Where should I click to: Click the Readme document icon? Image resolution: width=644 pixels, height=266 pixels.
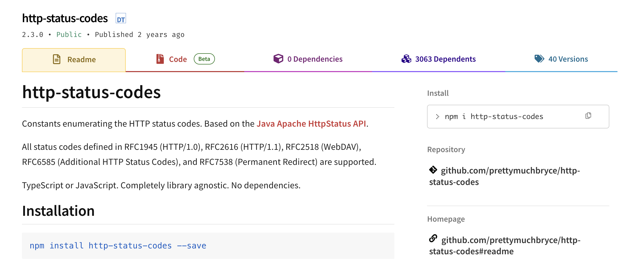(57, 59)
